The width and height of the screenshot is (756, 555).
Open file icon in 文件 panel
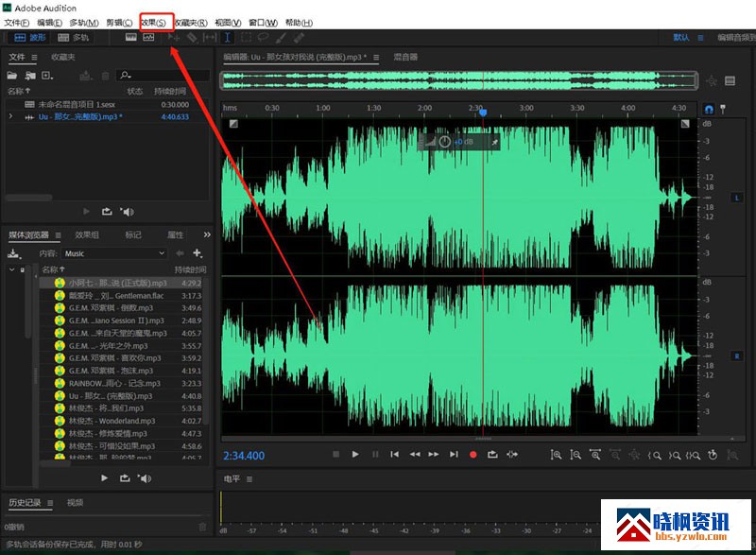tap(12, 76)
